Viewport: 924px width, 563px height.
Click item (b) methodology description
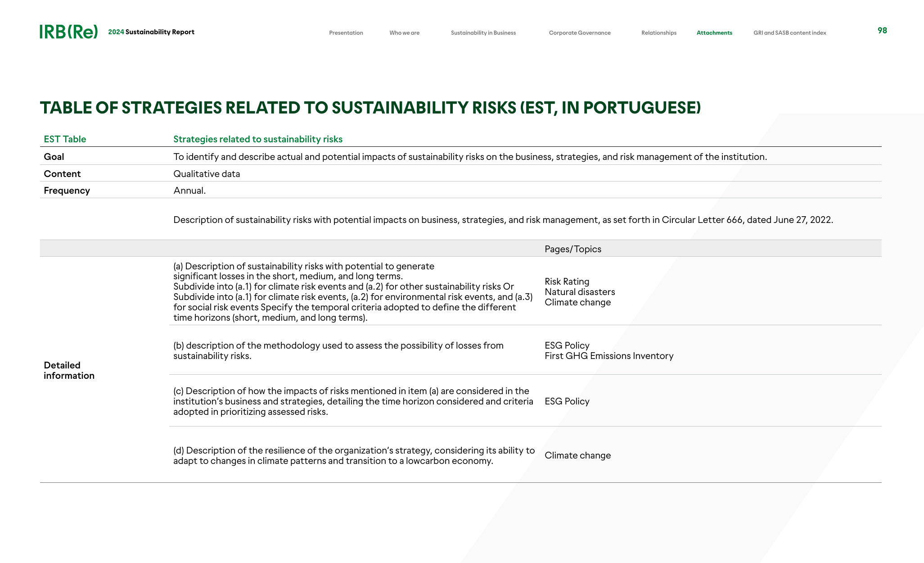tap(338, 350)
